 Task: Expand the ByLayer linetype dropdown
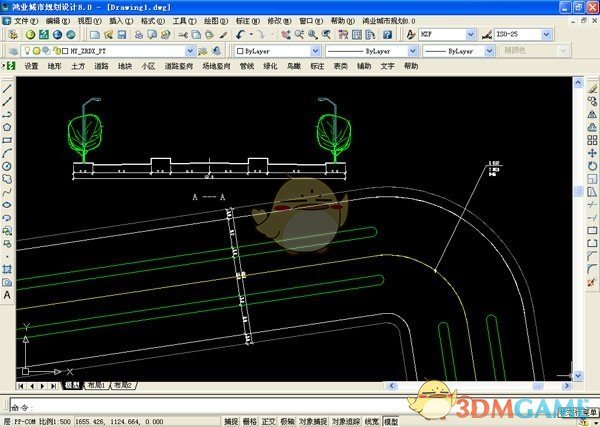coord(412,51)
